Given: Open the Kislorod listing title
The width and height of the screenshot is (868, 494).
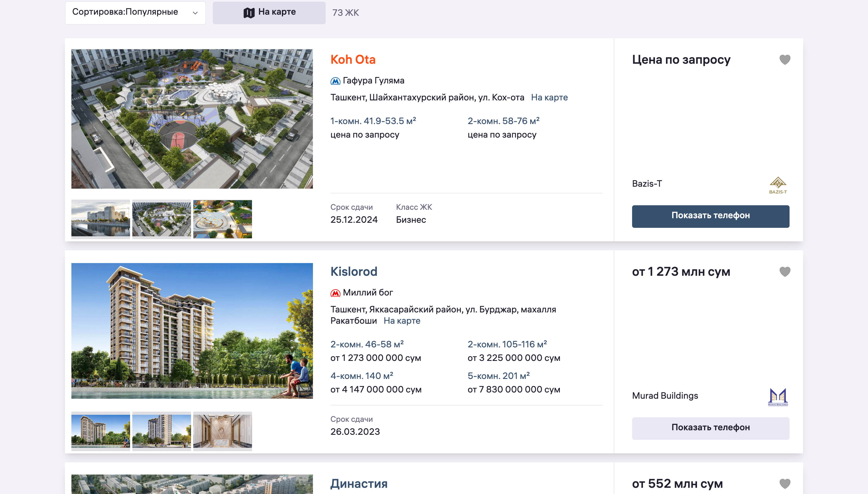Looking at the screenshot, I should 354,272.
